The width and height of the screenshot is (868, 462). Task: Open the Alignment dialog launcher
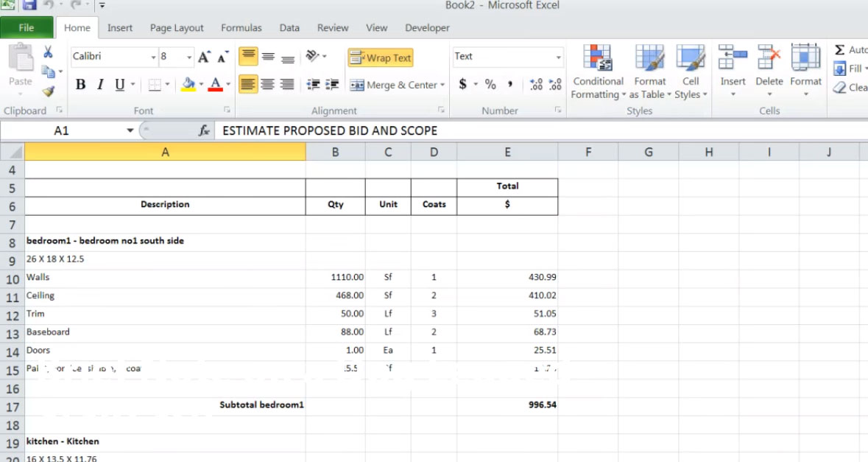pos(441,111)
